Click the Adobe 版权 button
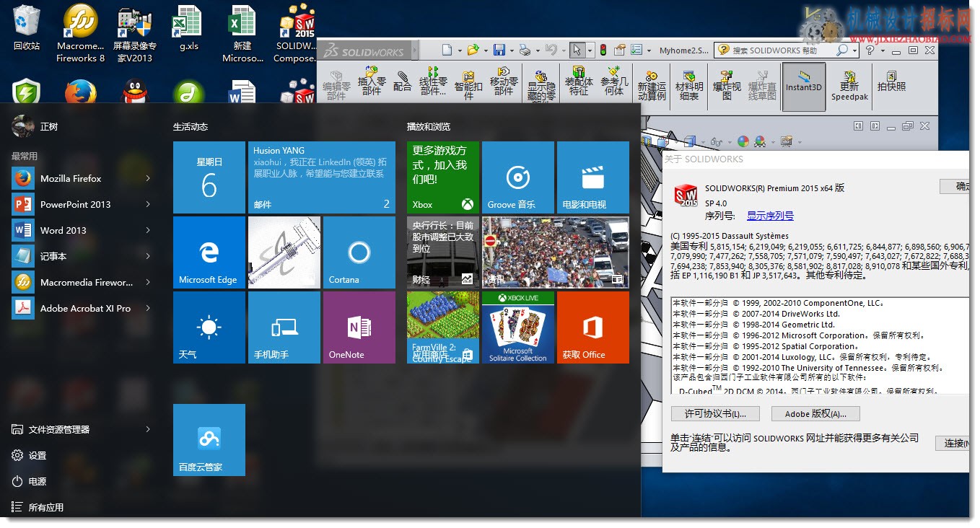980x528 pixels. coord(815,413)
